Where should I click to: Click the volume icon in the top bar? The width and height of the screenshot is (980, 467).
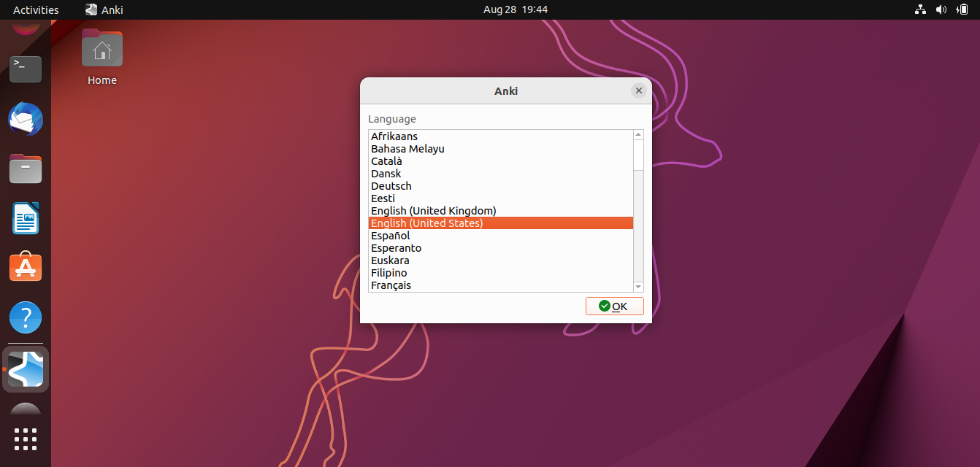pos(941,9)
